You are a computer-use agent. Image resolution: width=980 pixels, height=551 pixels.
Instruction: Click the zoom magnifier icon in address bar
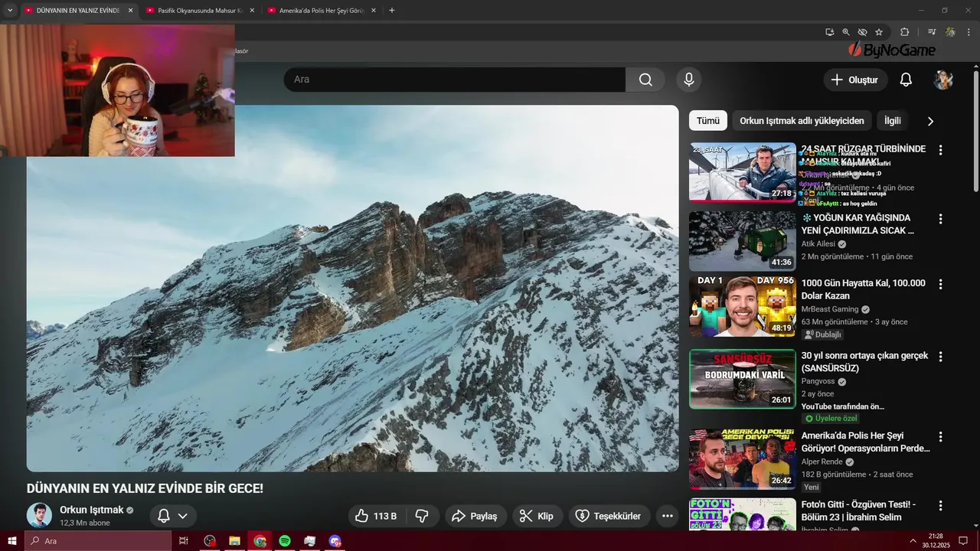click(x=846, y=32)
